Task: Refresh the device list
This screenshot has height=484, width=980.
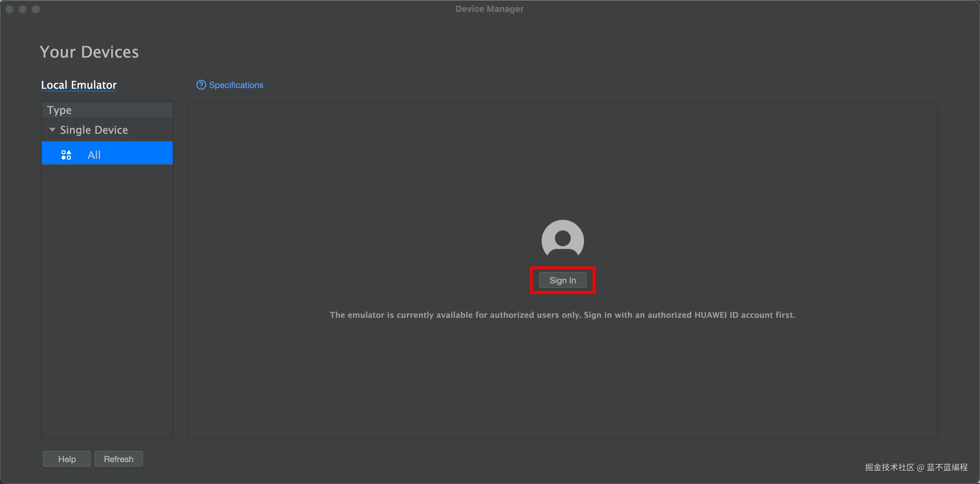Action: click(x=118, y=459)
